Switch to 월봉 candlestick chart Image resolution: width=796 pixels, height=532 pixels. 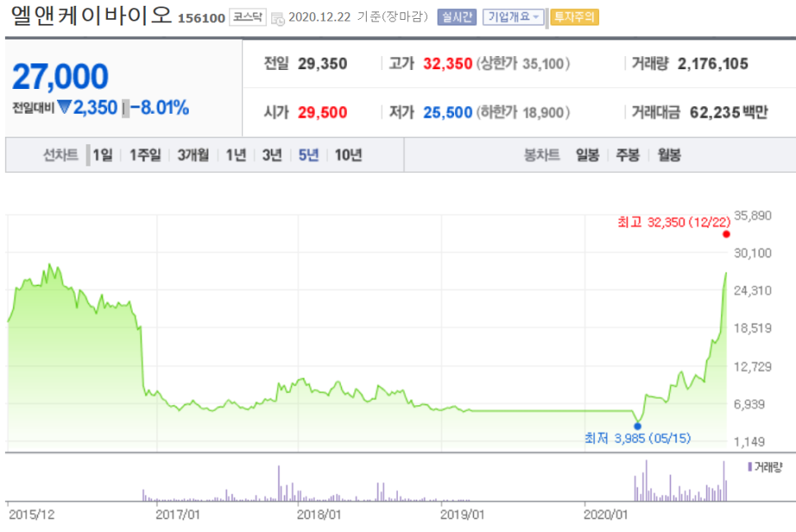(668, 155)
